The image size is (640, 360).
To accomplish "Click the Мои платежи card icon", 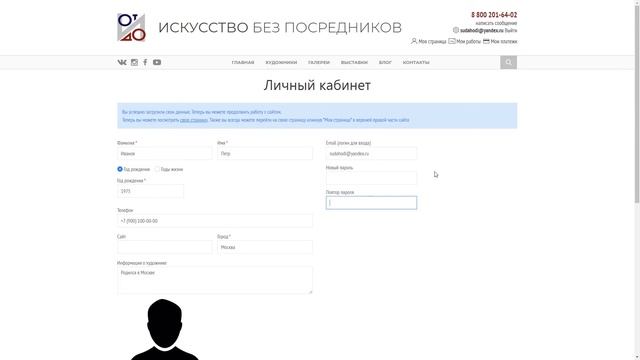I will [x=486, y=41].
